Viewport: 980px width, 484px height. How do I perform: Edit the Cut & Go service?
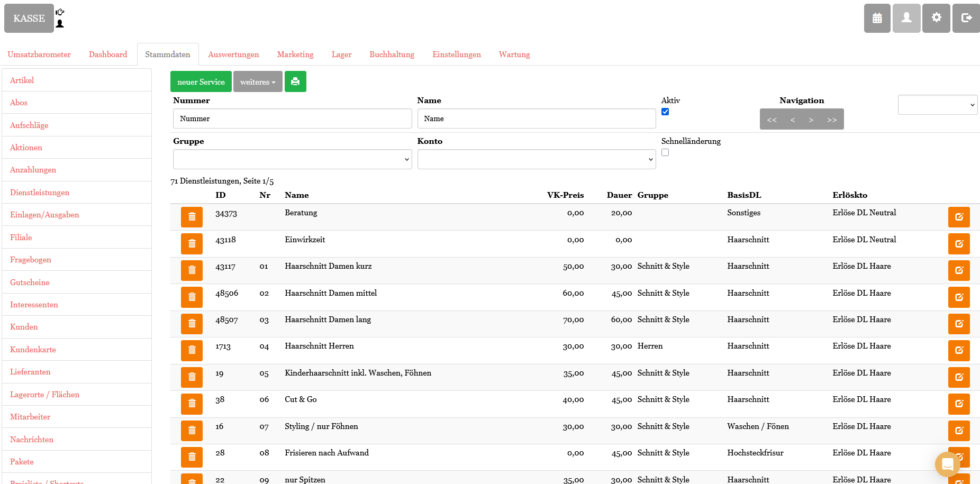tap(958, 404)
